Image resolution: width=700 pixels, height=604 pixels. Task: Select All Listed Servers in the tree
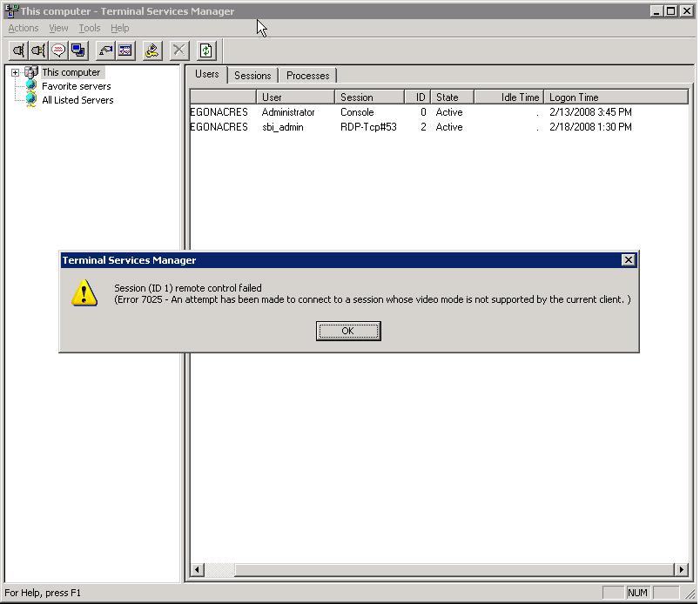[x=77, y=100]
